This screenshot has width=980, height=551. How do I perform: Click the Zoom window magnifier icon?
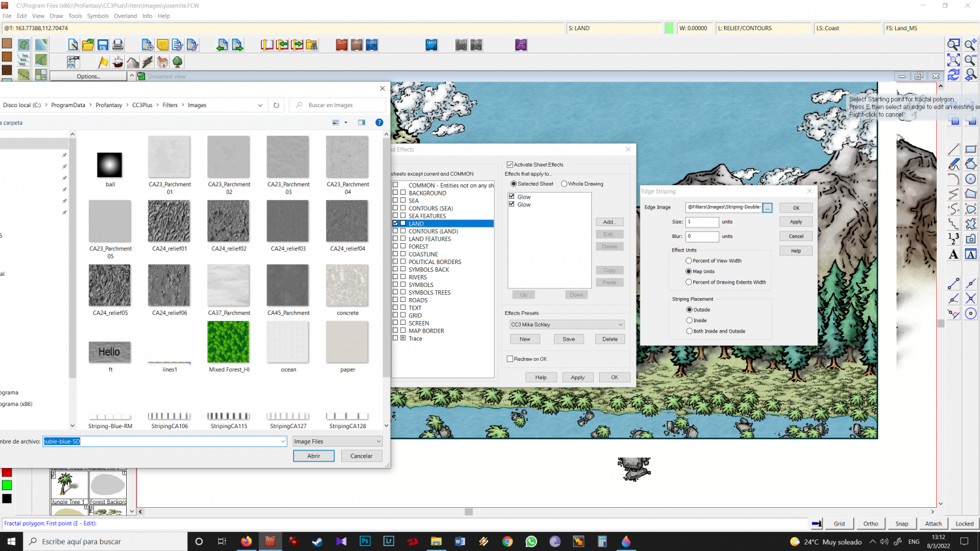pos(954,44)
